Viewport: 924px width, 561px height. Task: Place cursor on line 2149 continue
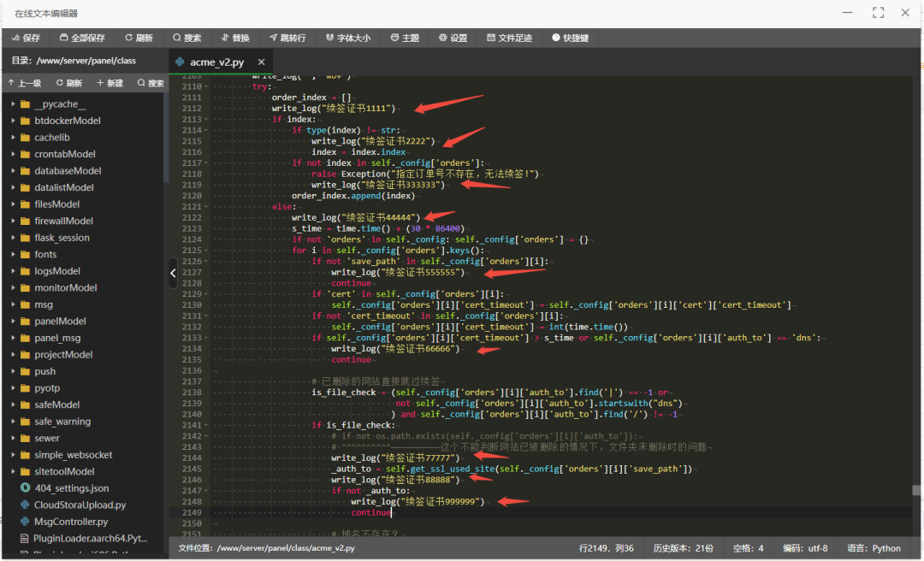pos(370,512)
